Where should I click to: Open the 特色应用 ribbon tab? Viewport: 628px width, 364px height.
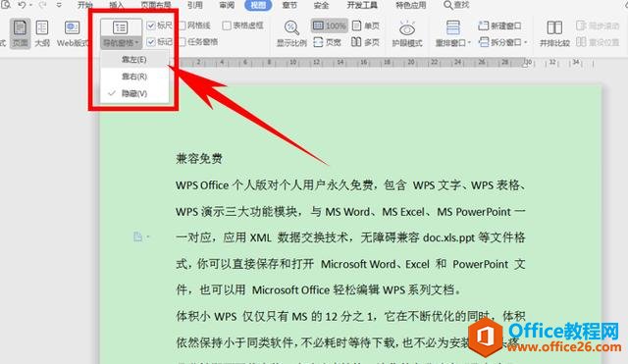point(411,5)
